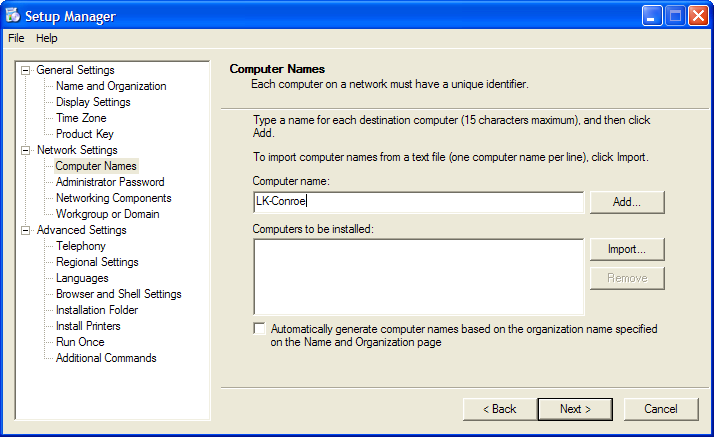This screenshot has width=714, height=437.
Task: Open Networking Components page
Action: 114,198
